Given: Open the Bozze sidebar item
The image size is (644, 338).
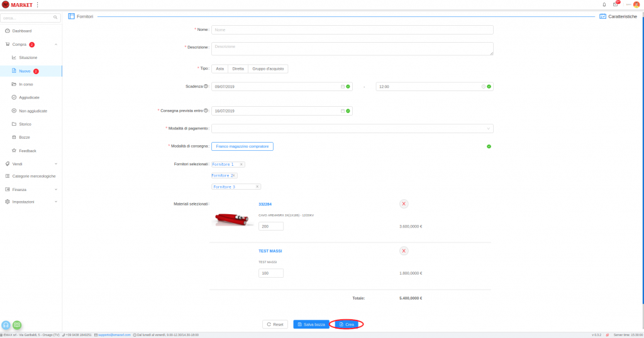Looking at the screenshot, I should coord(25,137).
